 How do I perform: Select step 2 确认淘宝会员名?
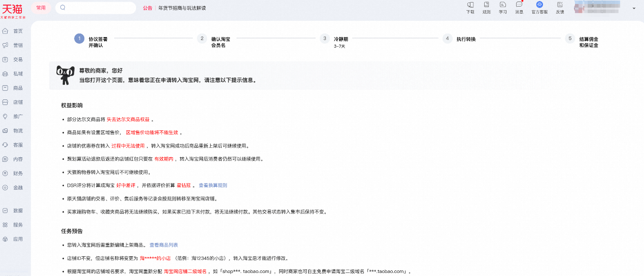pyautogui.click(x=214, y=42)
